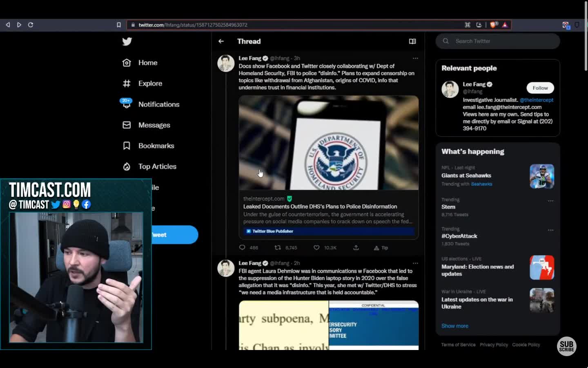The width and height of the screenshot is (588, 368).
Task: Click Ukraine war thumbnail image
Action: click(x=542, y=300)
